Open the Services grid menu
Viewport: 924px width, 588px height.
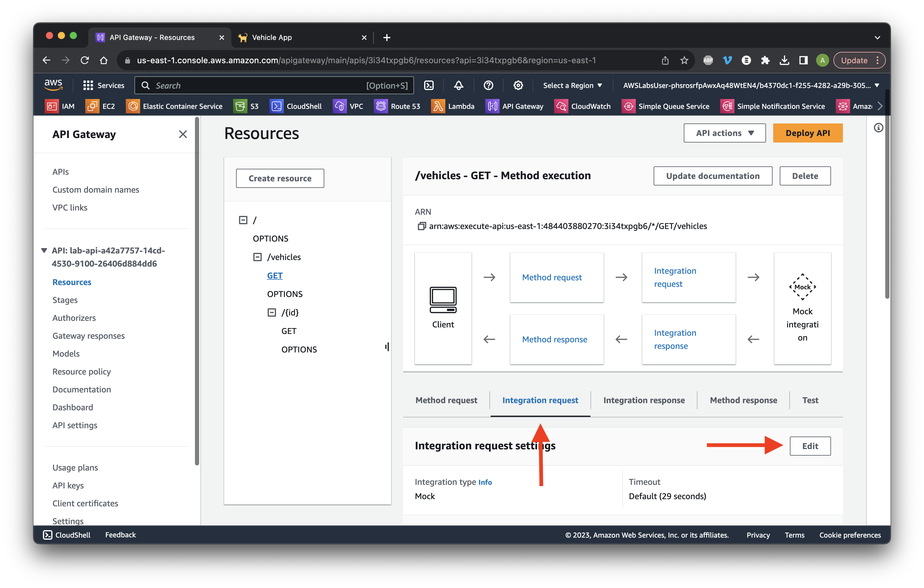click(x=104, y=85)
